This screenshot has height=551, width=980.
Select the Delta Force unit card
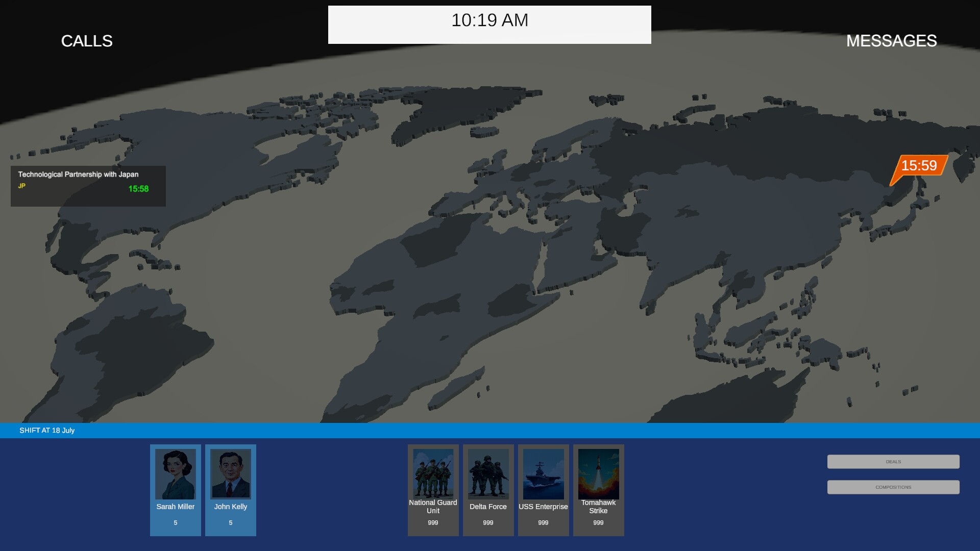pyautogui.click(x=488, y=490)
